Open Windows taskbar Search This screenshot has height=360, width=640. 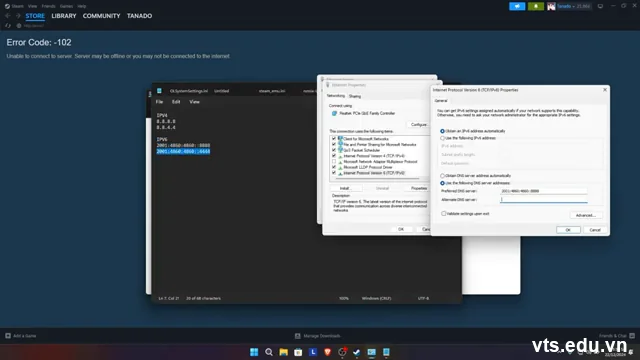click(269, 352)
